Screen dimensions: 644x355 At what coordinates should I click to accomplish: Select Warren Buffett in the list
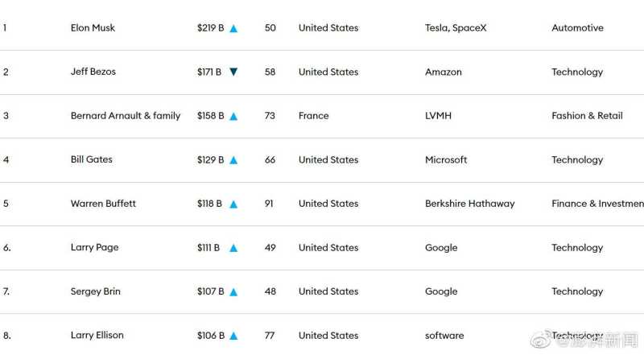pyautogui.click(x=103, y=204)
